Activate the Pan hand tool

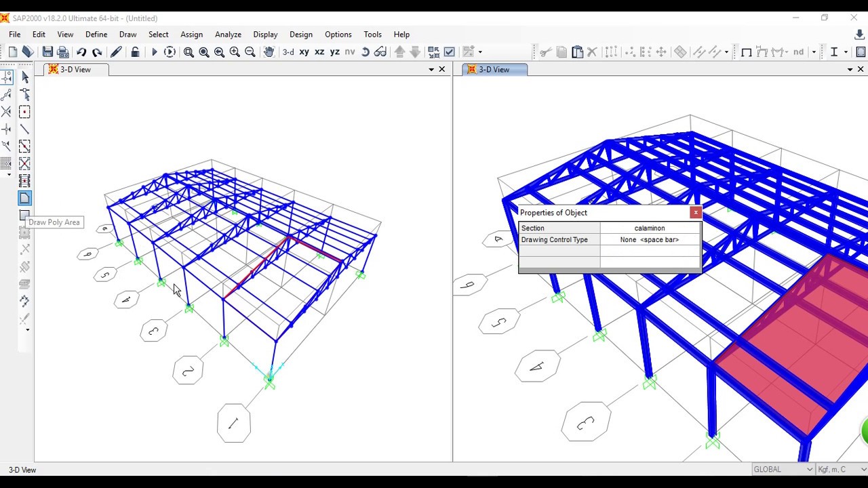(269, 52)
